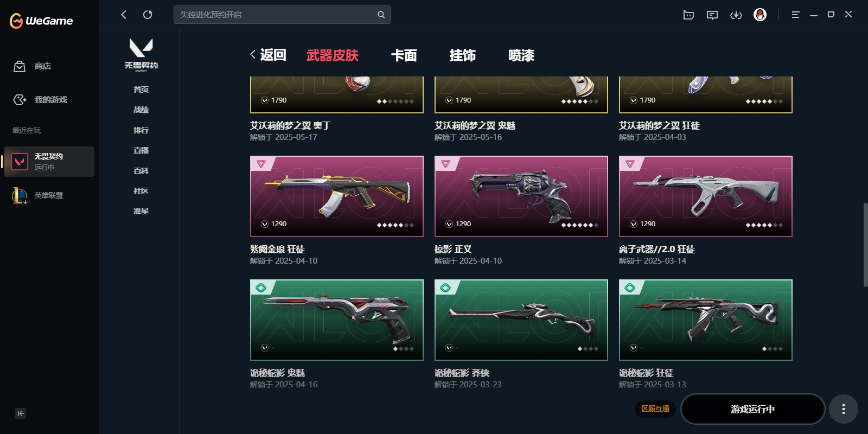The image size is (868, 434).
Task: Select the 掠影 正义 revolver thumbnail
Action: (521, 196)
